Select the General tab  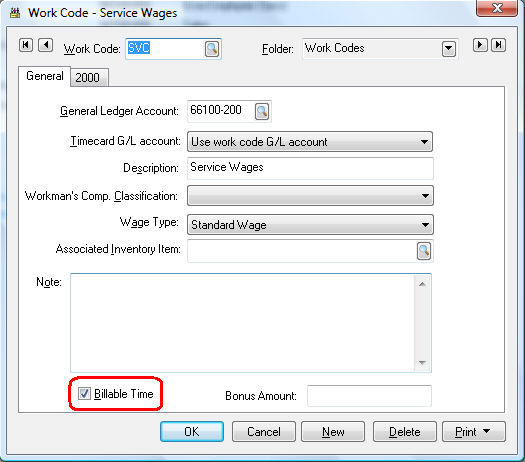45,76
